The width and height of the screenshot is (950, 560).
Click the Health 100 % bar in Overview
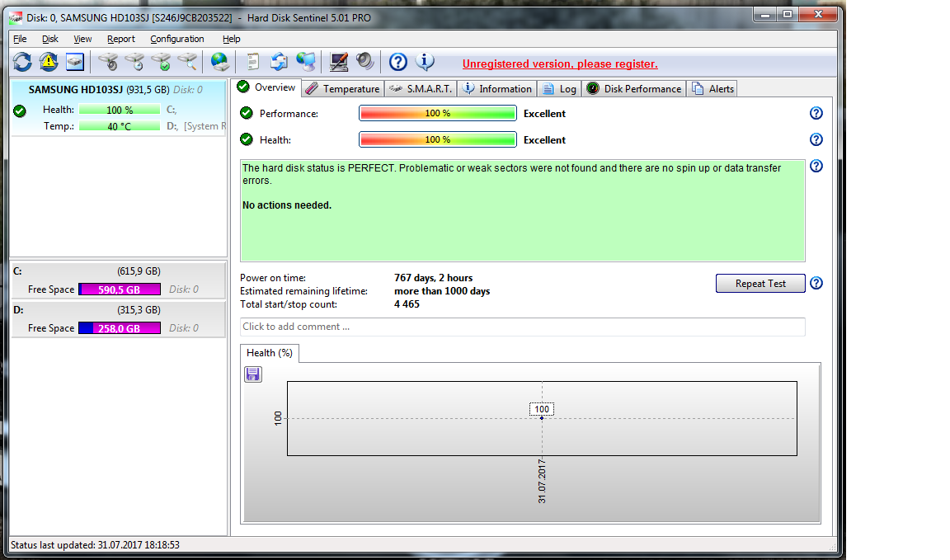coord(437,139)
